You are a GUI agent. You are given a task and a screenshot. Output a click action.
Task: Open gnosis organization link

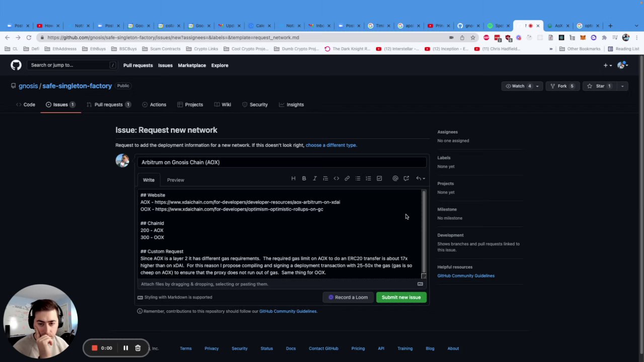tap(28, 86)
